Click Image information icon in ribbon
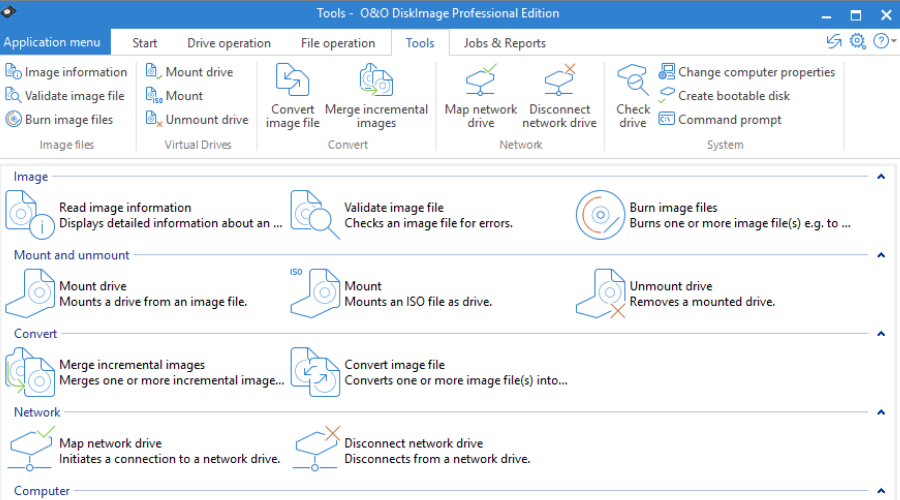Screen dimensions: 900x500 [13, 72]
